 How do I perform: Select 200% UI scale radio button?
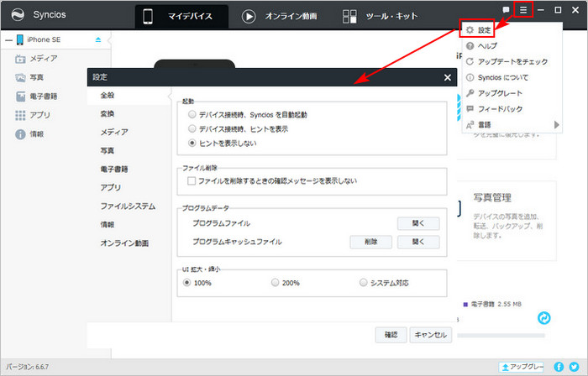(276, 282)
